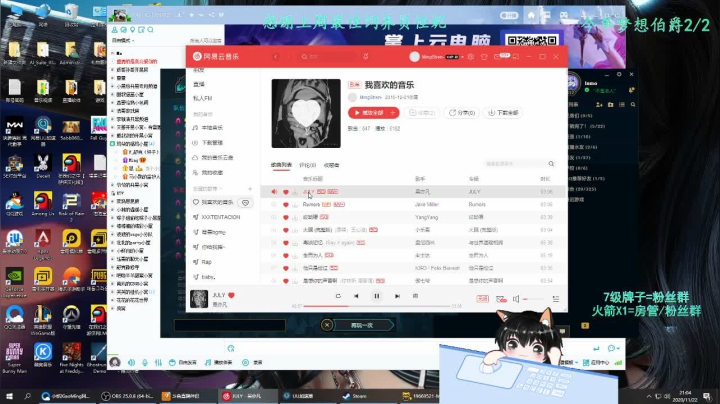This screenshot has height=404, width=720.
Task: Go back using the header arrow
Action: [x=276, y=56]
